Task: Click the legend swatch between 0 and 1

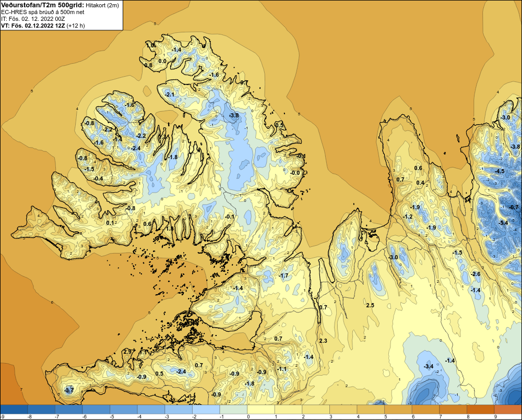Action: click(260, 409)
